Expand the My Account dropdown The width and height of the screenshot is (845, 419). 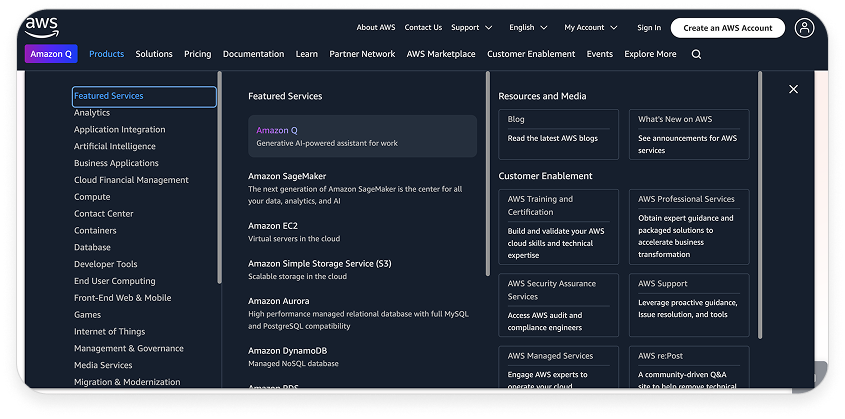591,27
